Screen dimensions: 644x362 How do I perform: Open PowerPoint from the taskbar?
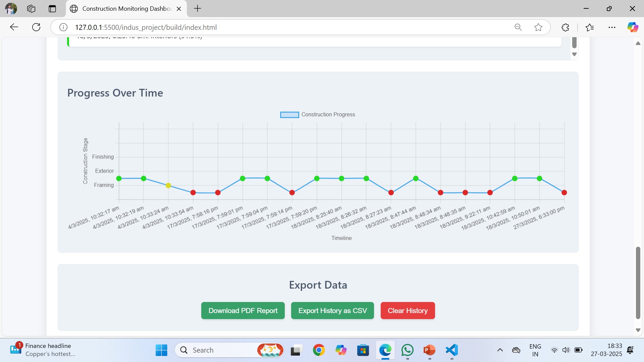tap(429, 350)
